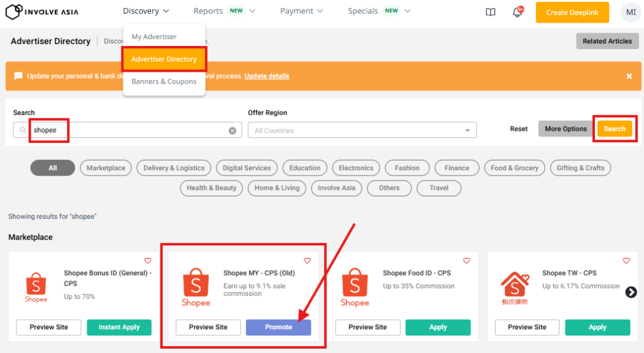
Task: Click Promote for Shopee MY - CPS
Action: pyautogui.click(x=278, y=327)
